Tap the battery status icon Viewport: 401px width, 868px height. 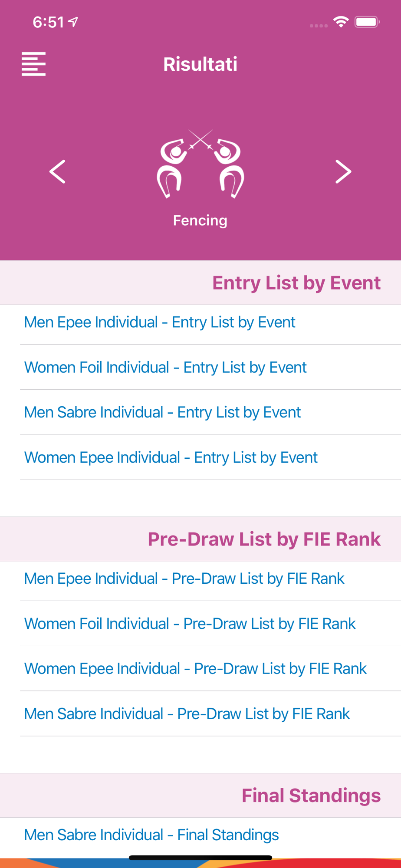(367, 22)
